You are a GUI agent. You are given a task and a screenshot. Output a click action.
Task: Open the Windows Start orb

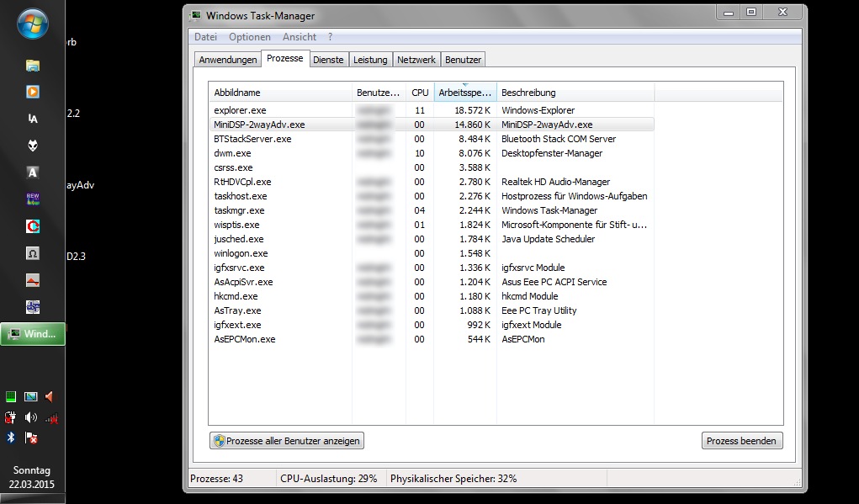tap(32, 24)
